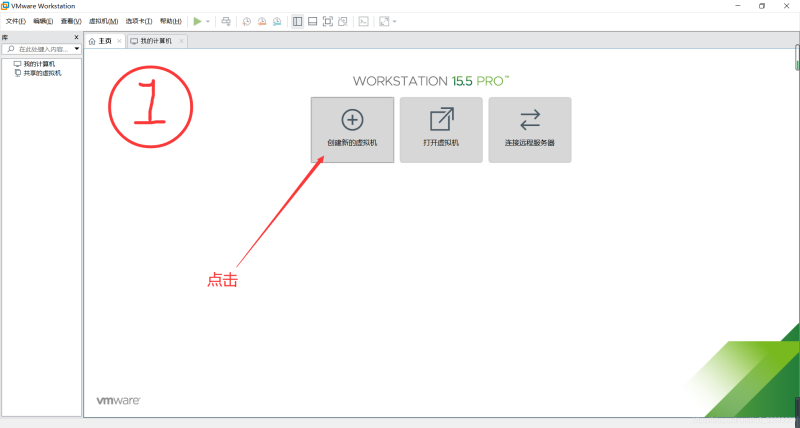This screenshot has width=800, height=428.
Task: Restore down the VMware Workstation window
Action: (762, 6)
